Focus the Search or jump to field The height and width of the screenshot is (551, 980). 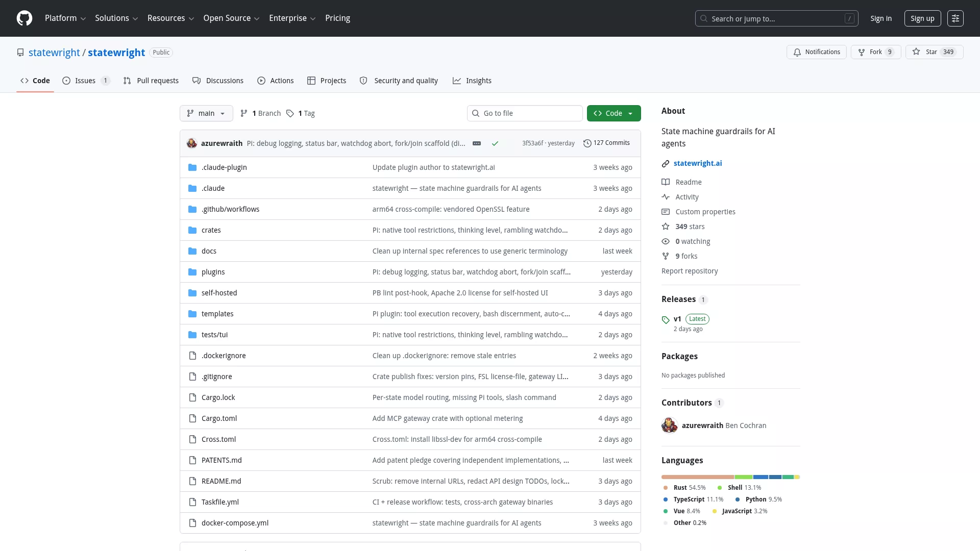pyautogui.click(x=776, y=18)
